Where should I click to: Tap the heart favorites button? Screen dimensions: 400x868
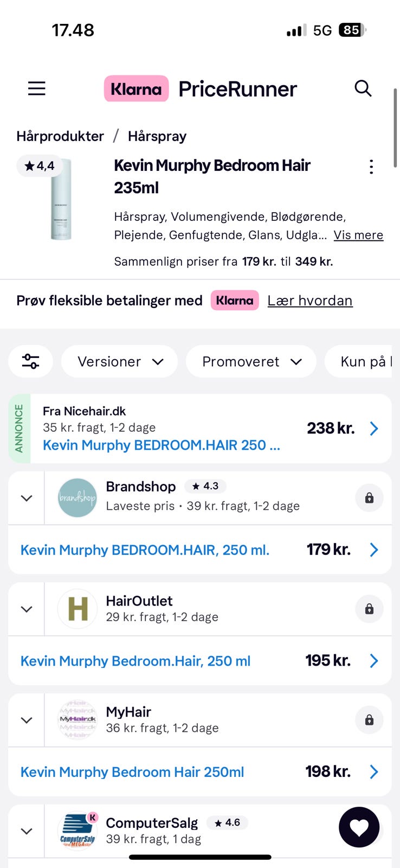click(359, 827)
